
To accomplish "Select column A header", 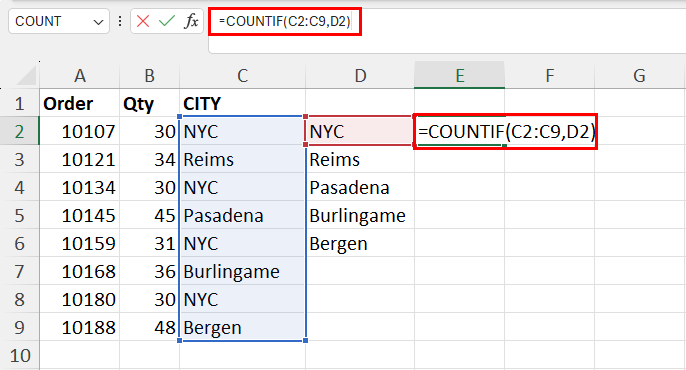I will pos(80,76).
